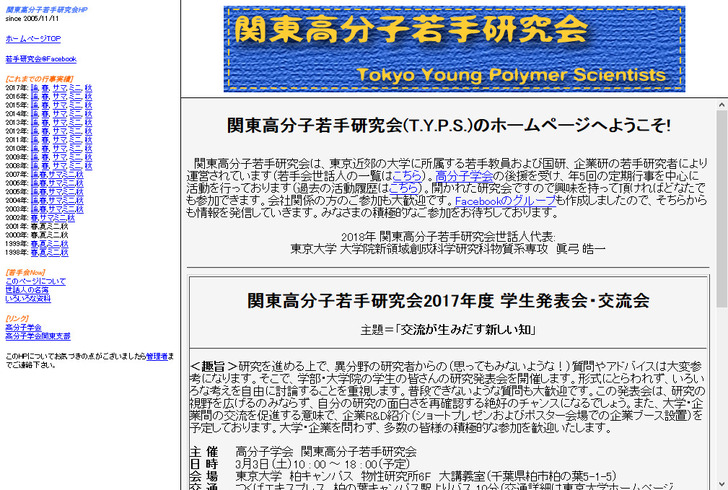Open the 世話人の名簿 link

[x=27, y=290]
